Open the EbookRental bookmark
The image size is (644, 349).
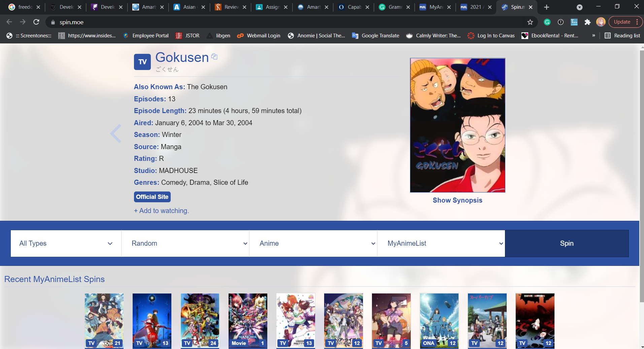550,35
